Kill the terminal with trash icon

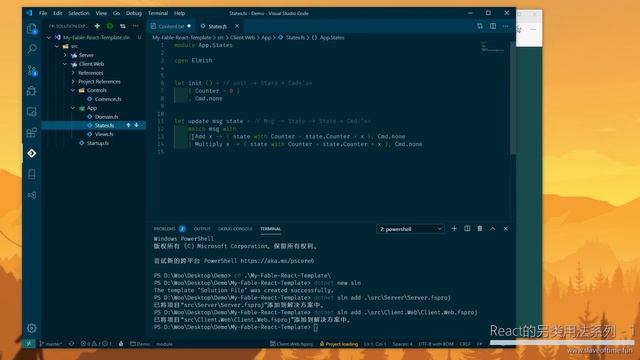(480, 229)
